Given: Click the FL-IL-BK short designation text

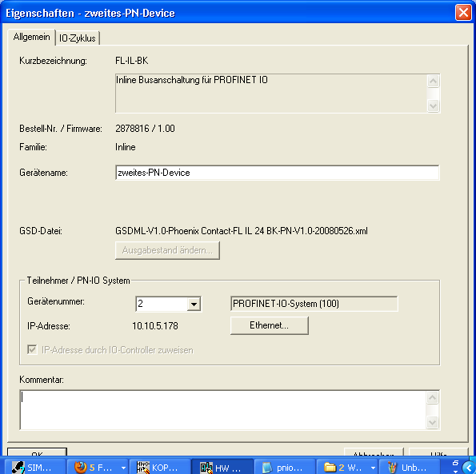Looking at the screenshot, I should point(132,61).
